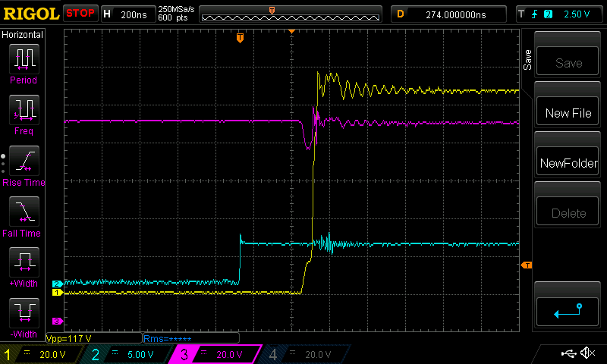
Task: Toggle the speaker sound icon
Action: click(x=587, y=353)
